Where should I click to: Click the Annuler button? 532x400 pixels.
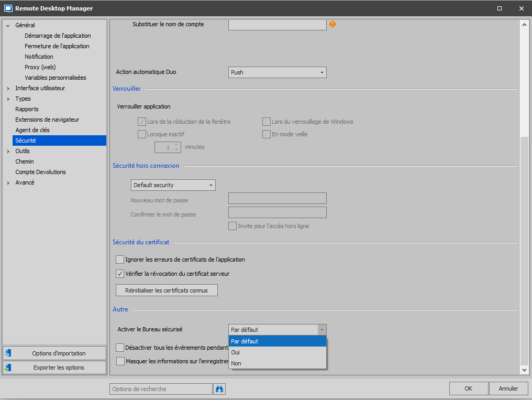pyautogui.click(x=508, y=388)
